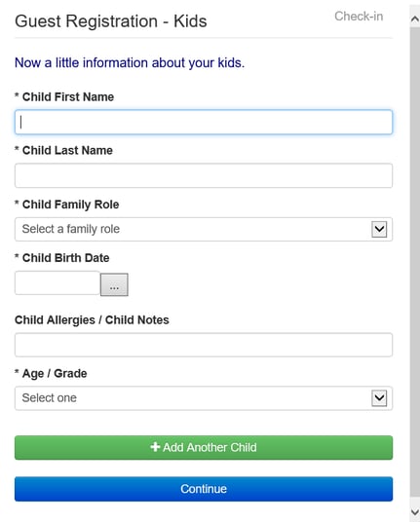Click the Child Family Role dropdown arrow
The width and height of the screenshot is (420, 522).
point(379,230)
